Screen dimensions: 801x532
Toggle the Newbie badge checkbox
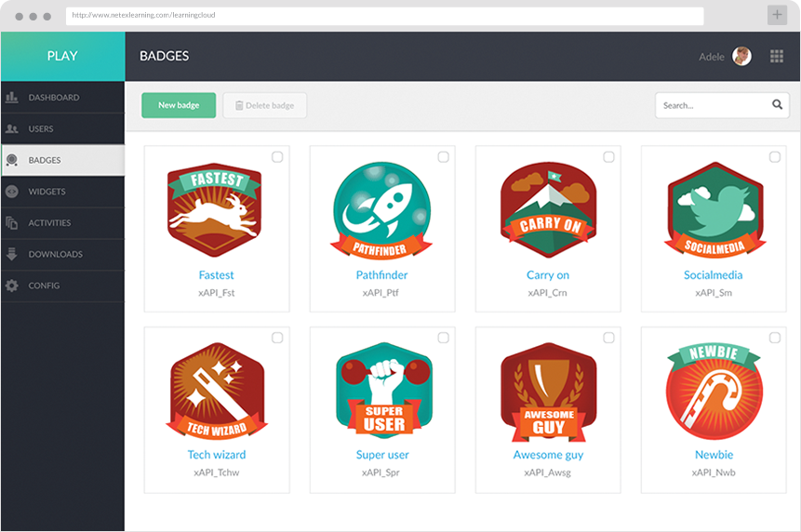point(774,338)
